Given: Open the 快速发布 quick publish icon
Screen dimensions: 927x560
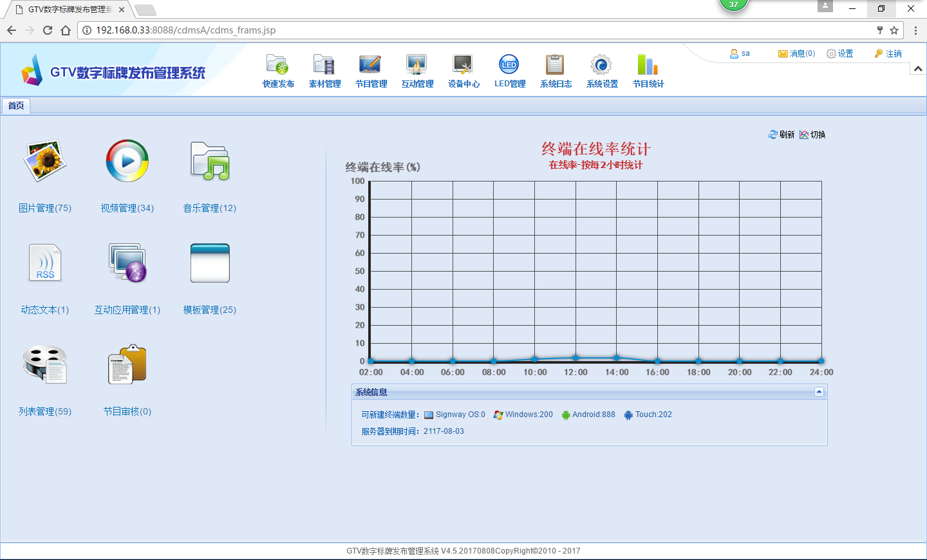Looking at the screenshot, I should 277,65.
